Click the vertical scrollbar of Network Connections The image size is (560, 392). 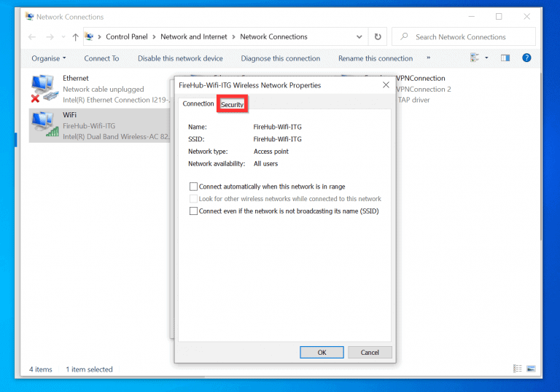(541, 157)
